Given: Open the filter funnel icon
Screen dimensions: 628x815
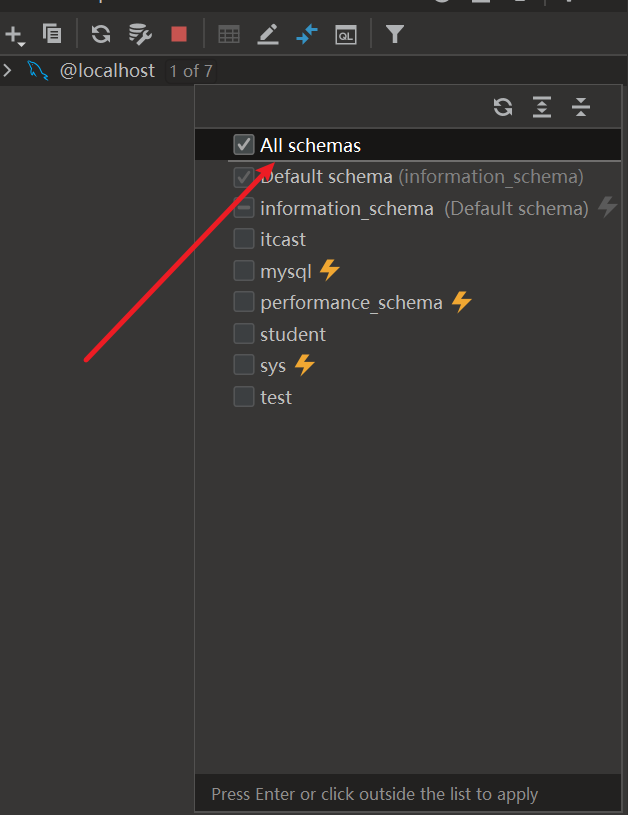Looking at the screenshot, I should coord(395,34).
